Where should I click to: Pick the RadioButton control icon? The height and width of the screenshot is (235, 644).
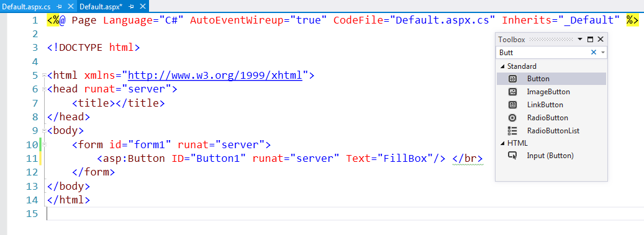point(512,118)
